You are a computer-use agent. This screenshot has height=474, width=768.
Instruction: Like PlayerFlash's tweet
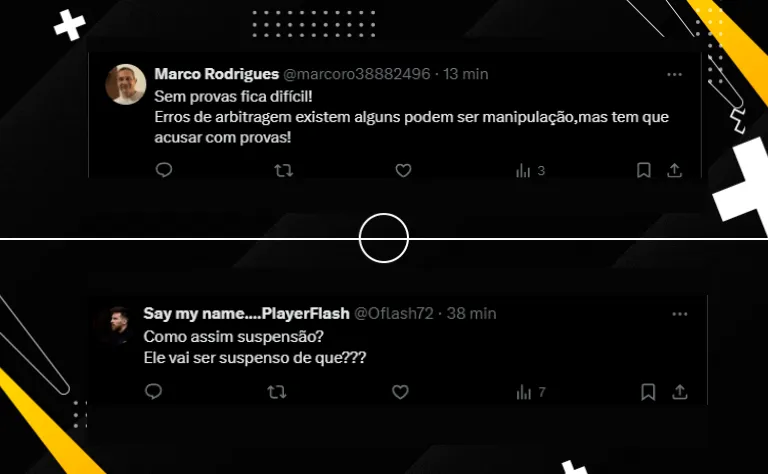400,392
